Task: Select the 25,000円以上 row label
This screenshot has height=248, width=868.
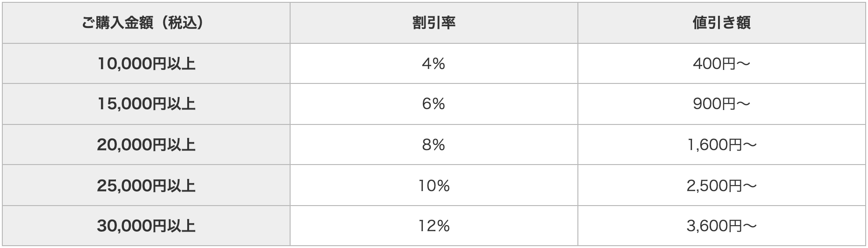Action: tap(146, 186)
